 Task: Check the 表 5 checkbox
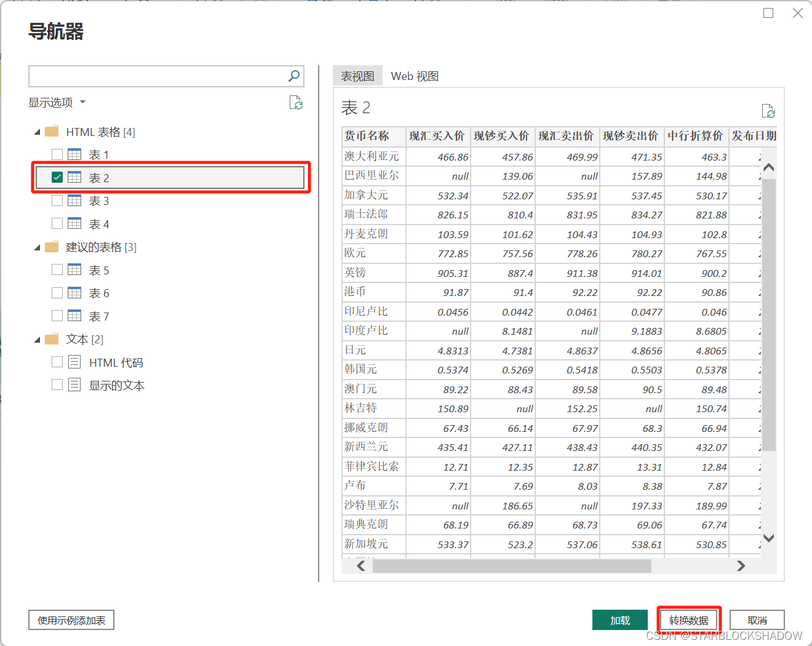point(57,269)
